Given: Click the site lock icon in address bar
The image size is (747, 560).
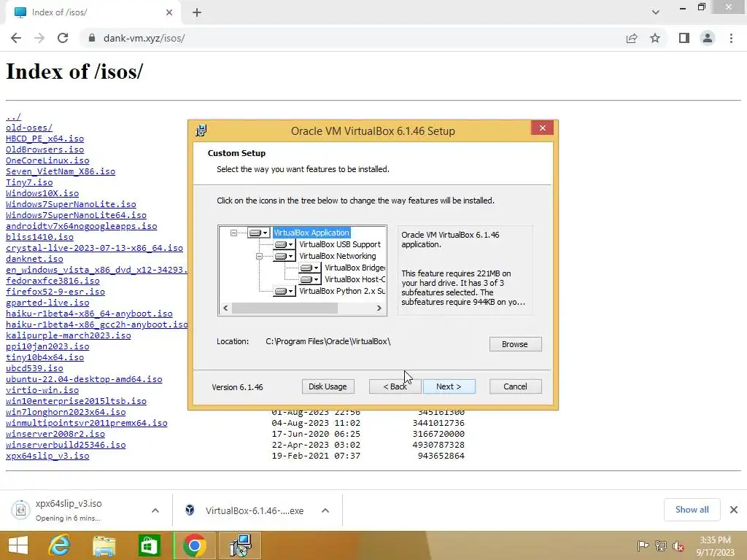Looking at the screenshot, I should click(92, 38).
